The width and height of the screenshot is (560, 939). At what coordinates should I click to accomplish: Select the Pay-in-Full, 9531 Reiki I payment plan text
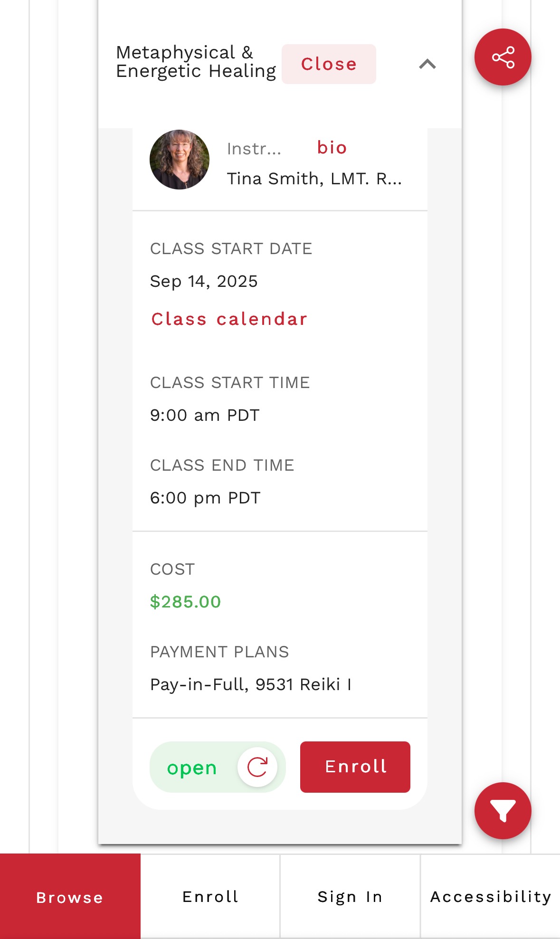click(251, 684)
